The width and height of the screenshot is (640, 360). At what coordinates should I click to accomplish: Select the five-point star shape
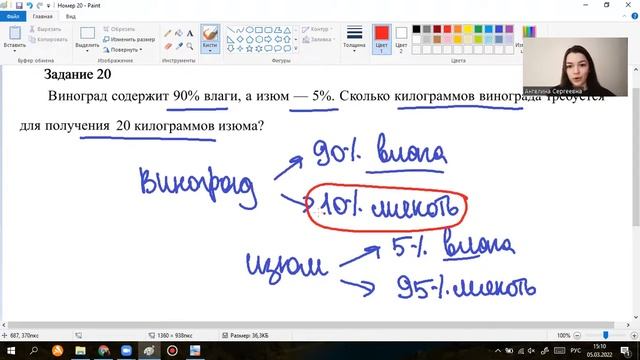249,49
